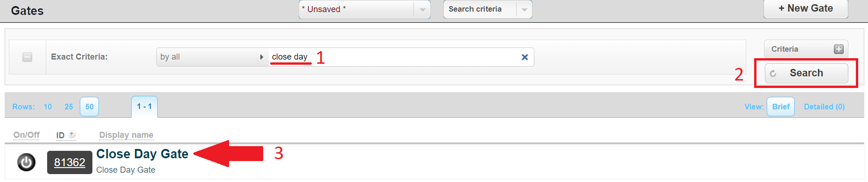
Task: Create a gate with + New Gate
Action: pos(805,8)
